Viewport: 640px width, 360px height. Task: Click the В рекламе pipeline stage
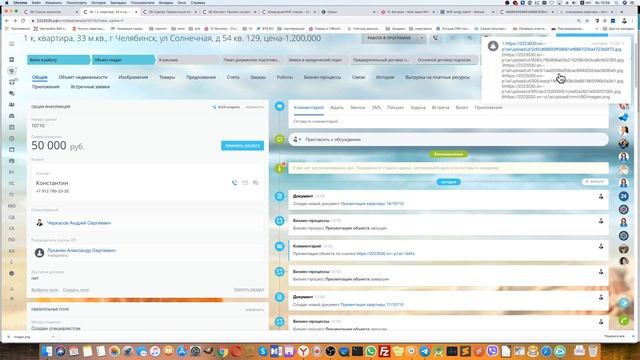point(188,60)
